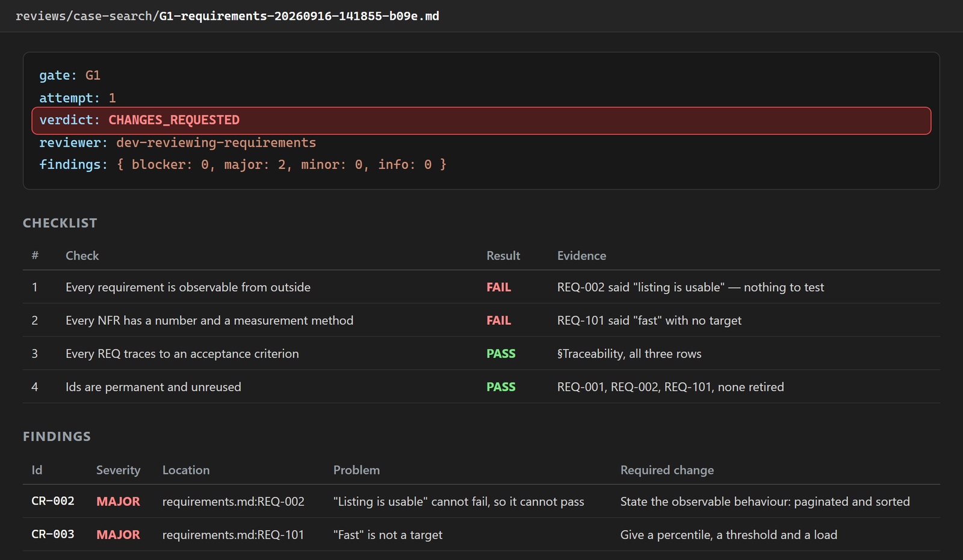Click the file path G1-requirements-20260916-141855-b09e.md
The width and height of the screenshot is (963, 560).
point(299,16)
